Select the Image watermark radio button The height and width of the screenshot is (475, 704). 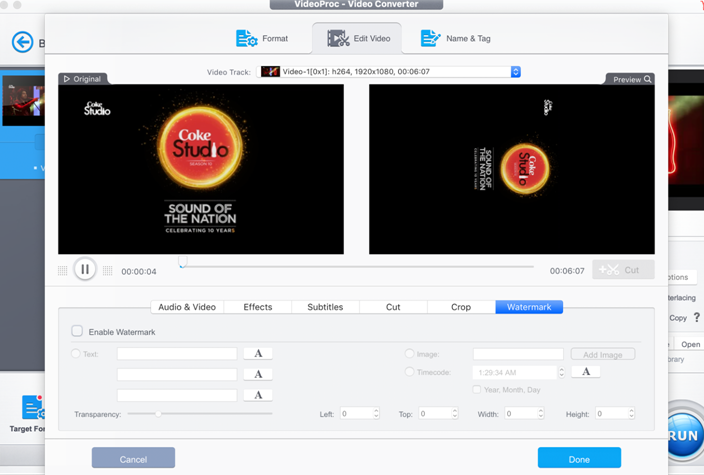[409, 353]
